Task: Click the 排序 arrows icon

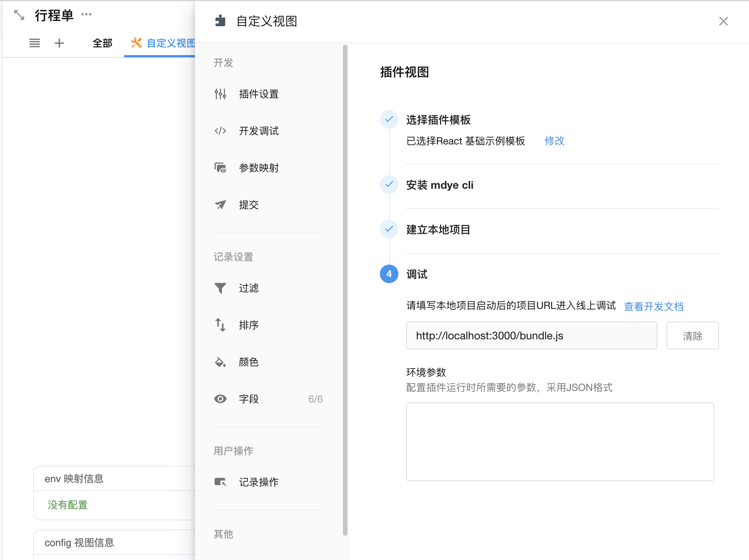Action: pos(220,325)
